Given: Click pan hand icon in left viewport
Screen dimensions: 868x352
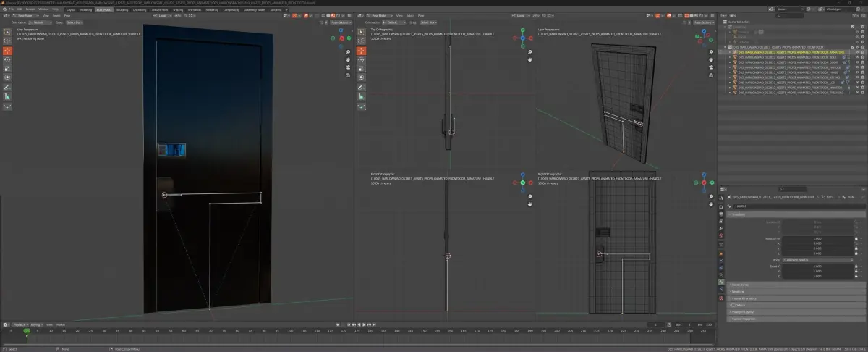Looking at the screenshot, I should point(348,60).
